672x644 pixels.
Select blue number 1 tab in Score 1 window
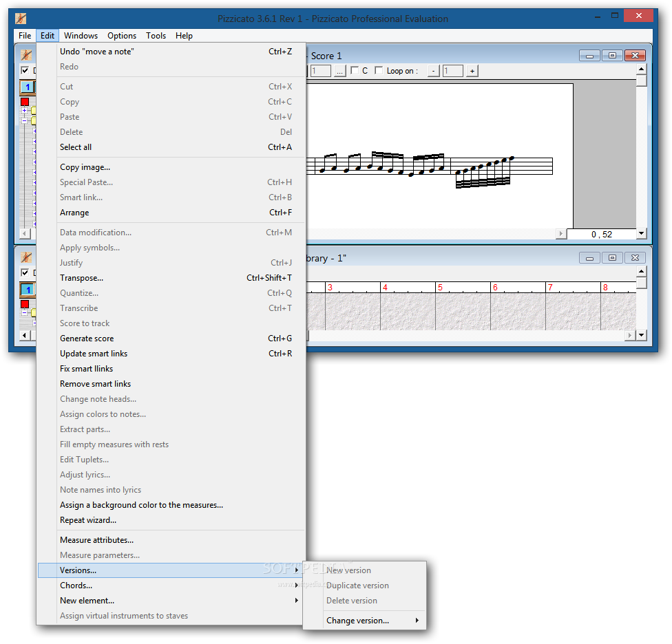click(28, 87)
